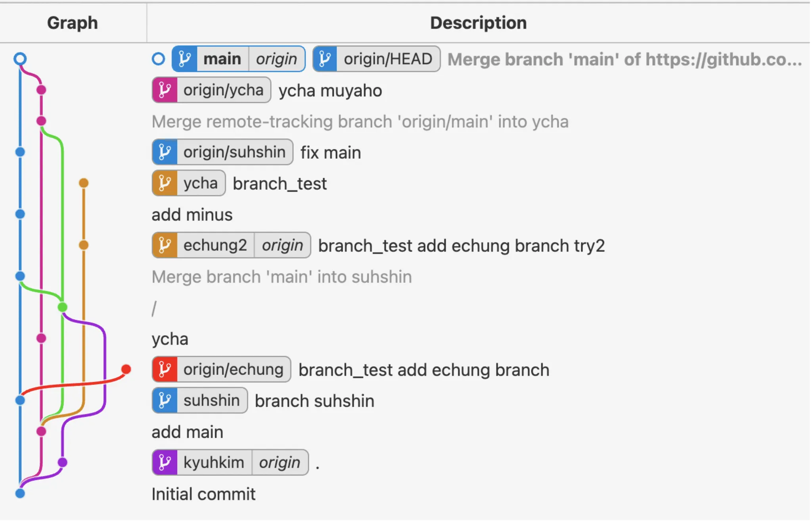Select the red origin/echung commit node in graph
This screenshot has width=812, height=525.
(126, 369)
